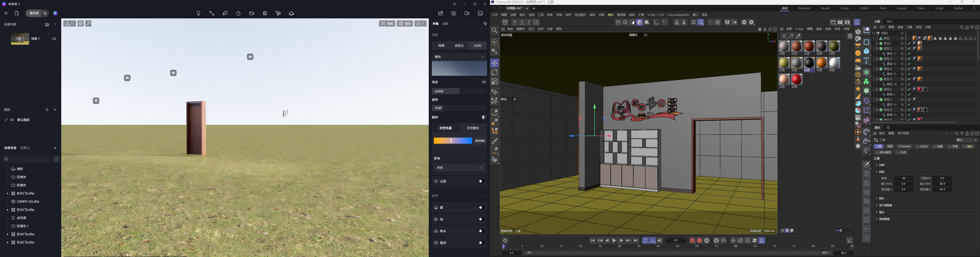Open the screenshot camera icon in D5
Image resolution: width=980 pixels, height=257 pixels.
(454, 13)
